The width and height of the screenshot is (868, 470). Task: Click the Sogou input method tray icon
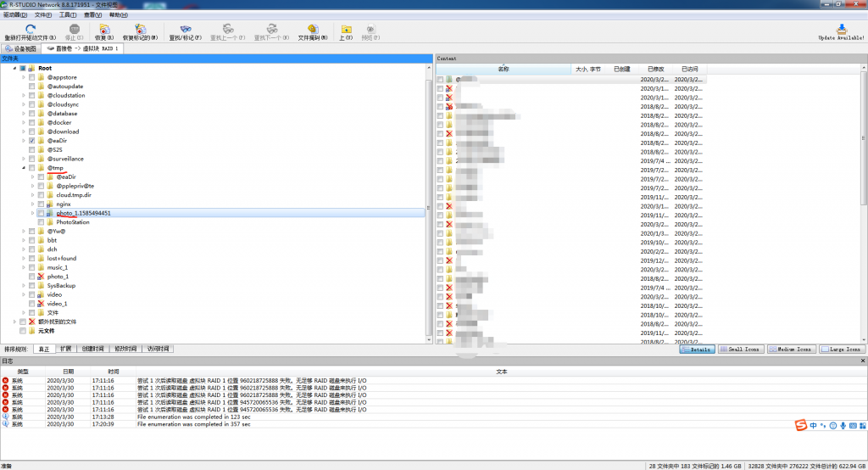(x=800, y=425)
